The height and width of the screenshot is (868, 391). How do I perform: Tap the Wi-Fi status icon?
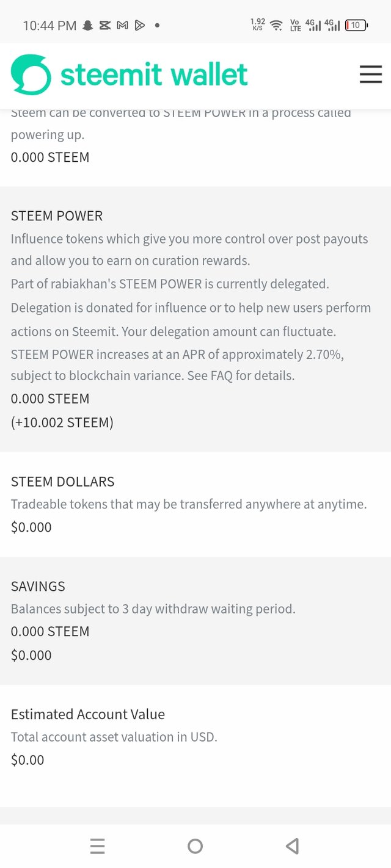point(277,25)
